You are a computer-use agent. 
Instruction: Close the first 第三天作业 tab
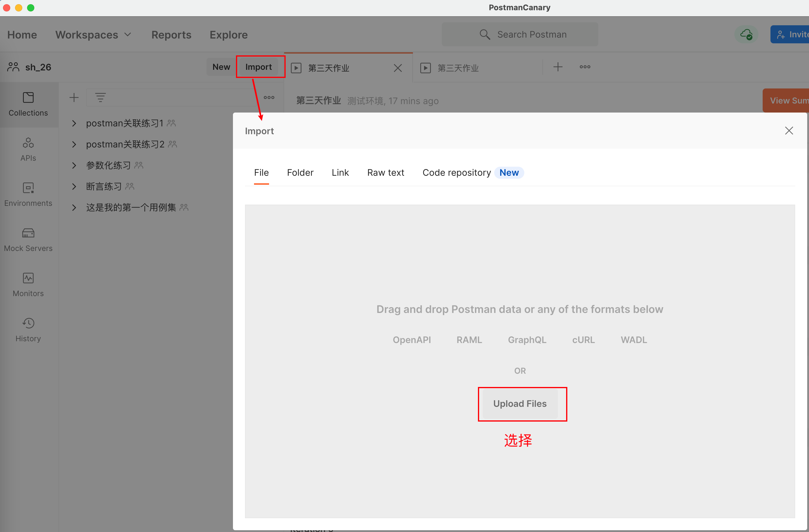pyautogui.click(x=398, y=68)
